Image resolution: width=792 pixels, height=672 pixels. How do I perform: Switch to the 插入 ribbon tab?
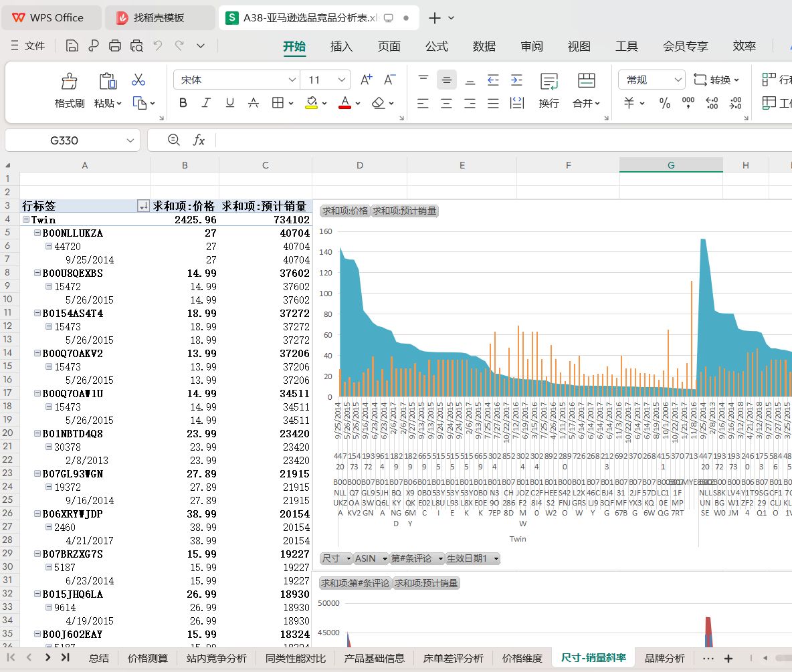[341, 46]
